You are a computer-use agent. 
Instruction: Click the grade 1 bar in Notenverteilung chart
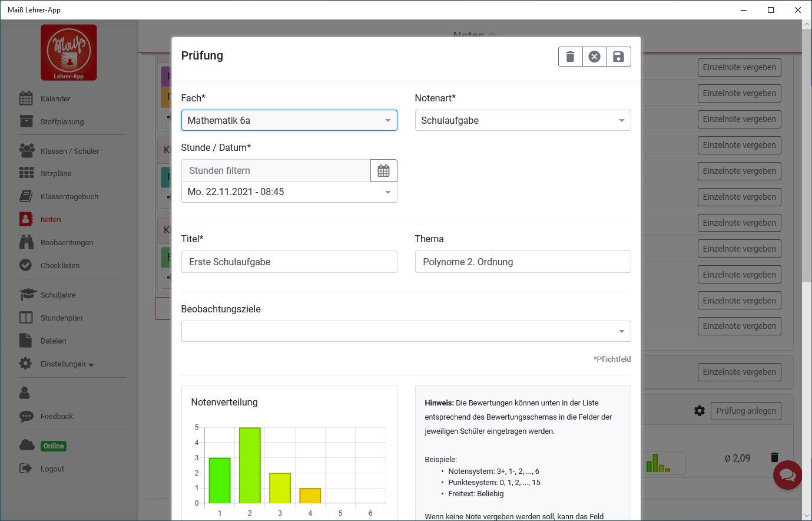point(220,481)
